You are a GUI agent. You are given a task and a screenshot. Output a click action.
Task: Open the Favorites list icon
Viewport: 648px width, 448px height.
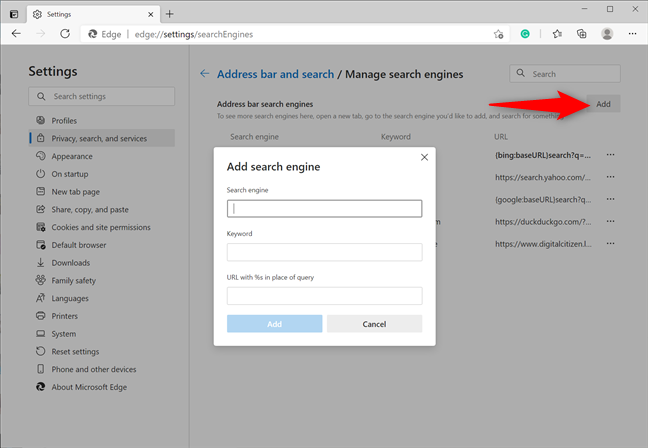(557, 34)
